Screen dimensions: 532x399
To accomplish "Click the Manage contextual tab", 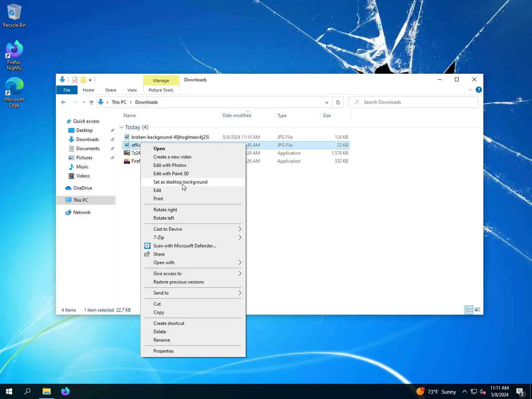I will [x=161, y=81].
